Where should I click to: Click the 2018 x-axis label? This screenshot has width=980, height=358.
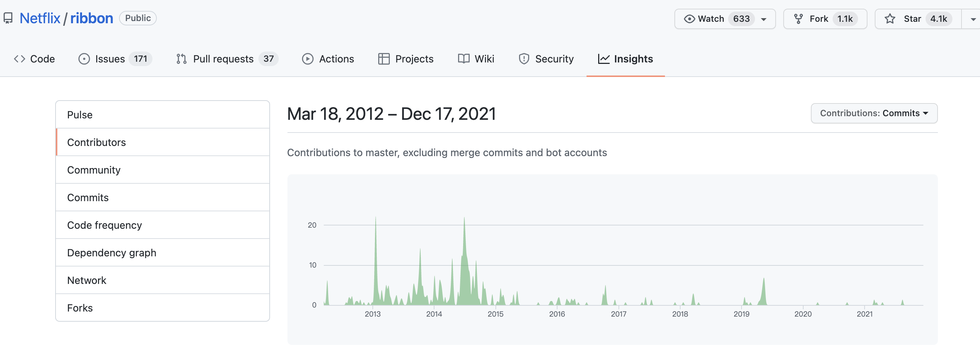[680, 314]
